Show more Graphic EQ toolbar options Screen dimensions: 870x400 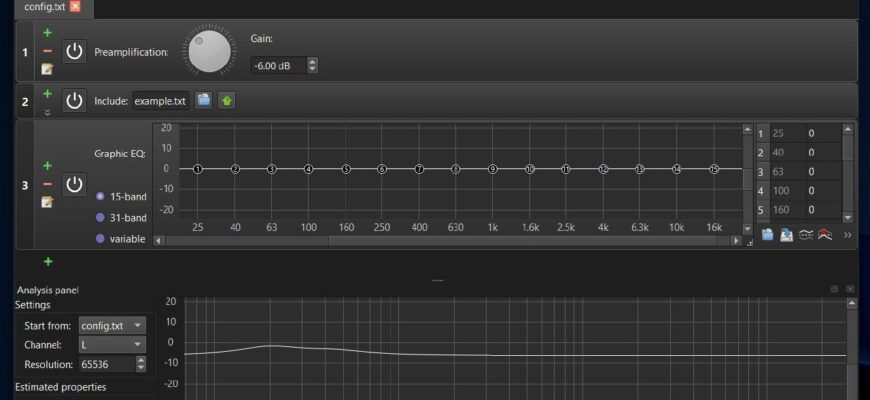click(x=848, y=235)
